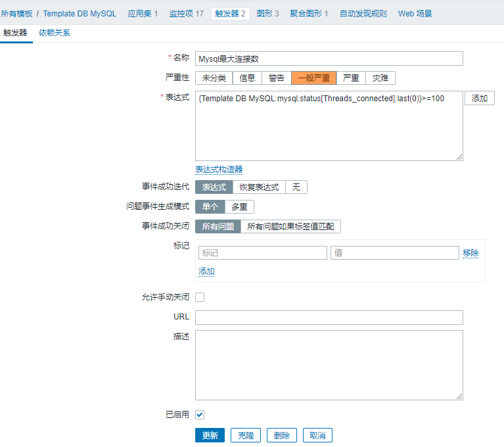Go to 应用集 1 tab
This screenshot has height=447, width=504.
coord(143,14)
